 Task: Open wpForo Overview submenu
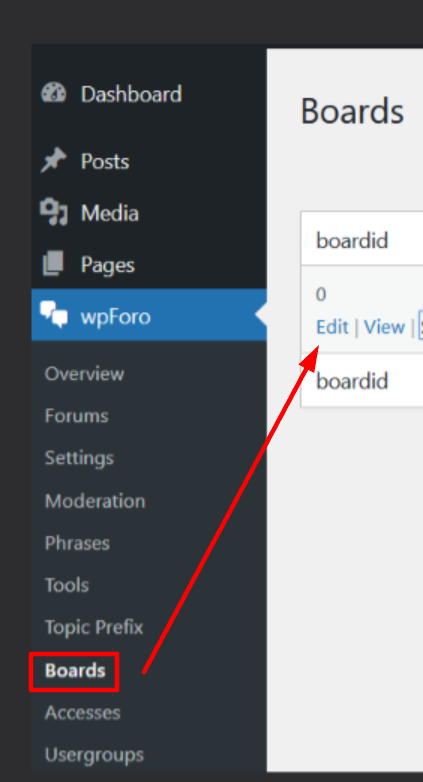tap(84, 374)
